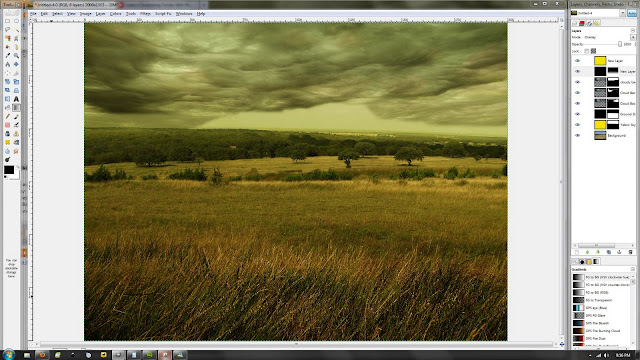Switch to the Paths tab in dock
Image resolution: width=640 pixels, height=360 pixels.
(x=589, y=23)
